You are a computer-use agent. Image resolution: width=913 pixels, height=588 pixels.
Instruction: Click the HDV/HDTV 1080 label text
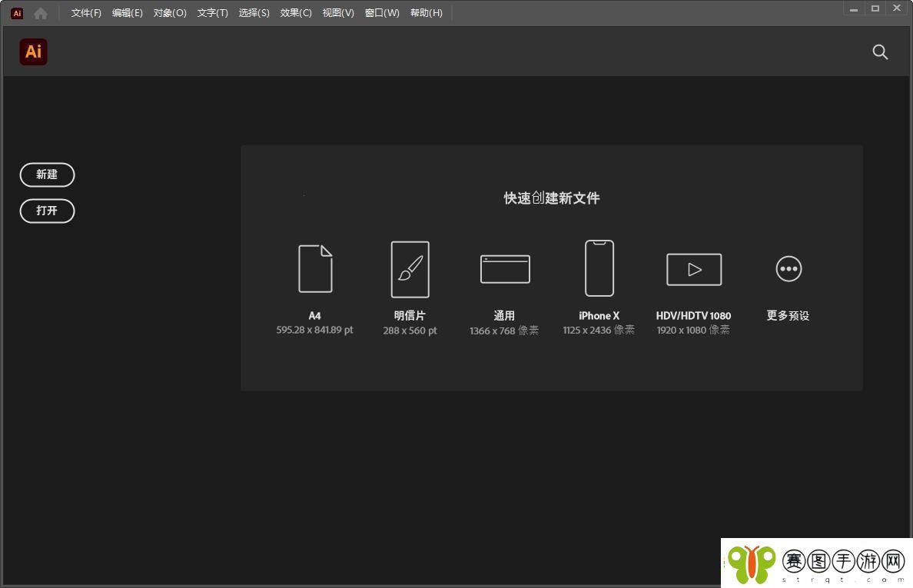(x=693, y=316)
